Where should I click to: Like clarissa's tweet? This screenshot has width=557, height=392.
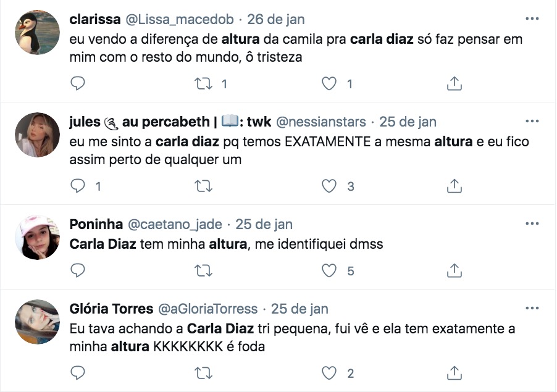pos(330,83)
